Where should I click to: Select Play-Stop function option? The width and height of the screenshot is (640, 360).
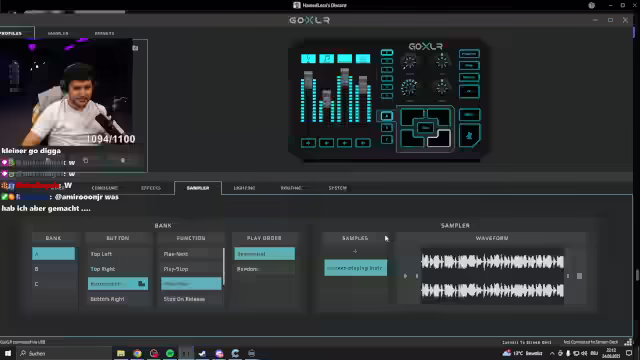click(x=191, y=269)
